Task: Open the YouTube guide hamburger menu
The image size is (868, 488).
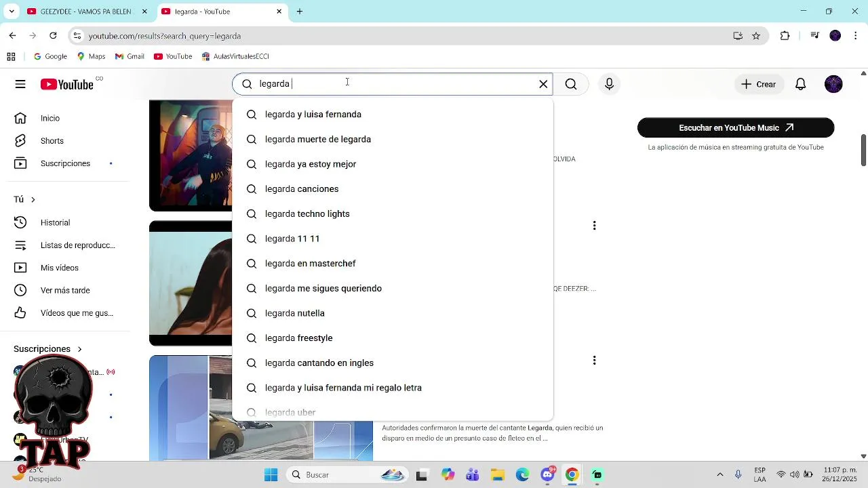Action: coord(20,84)
